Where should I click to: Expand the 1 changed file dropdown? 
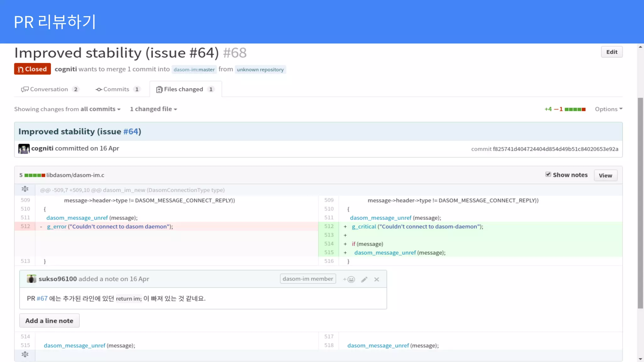pyautogui.click(x=153, y=109)
